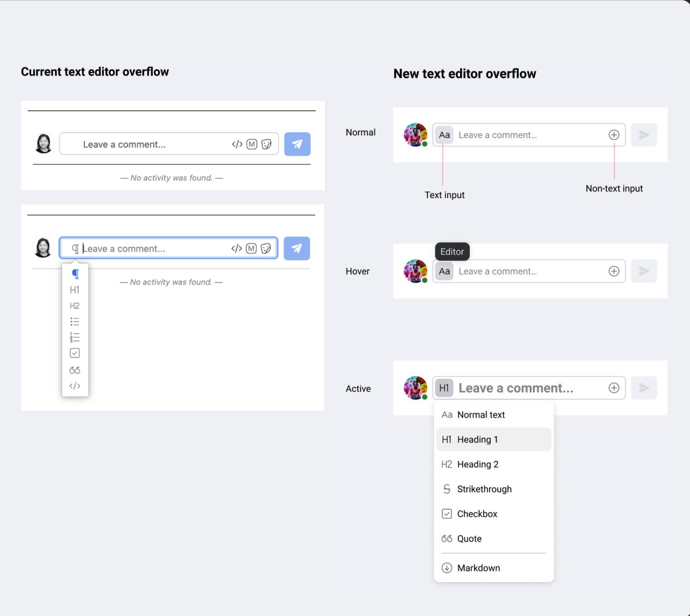Open the Aa text style dropdown in the Normal row
Screen dimensions: 690x616
[444, 135]
